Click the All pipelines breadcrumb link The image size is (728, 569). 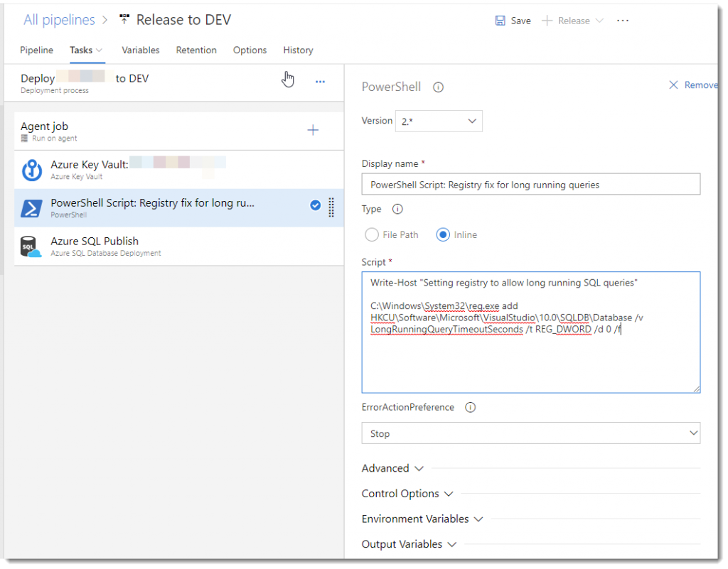[59, 20]
